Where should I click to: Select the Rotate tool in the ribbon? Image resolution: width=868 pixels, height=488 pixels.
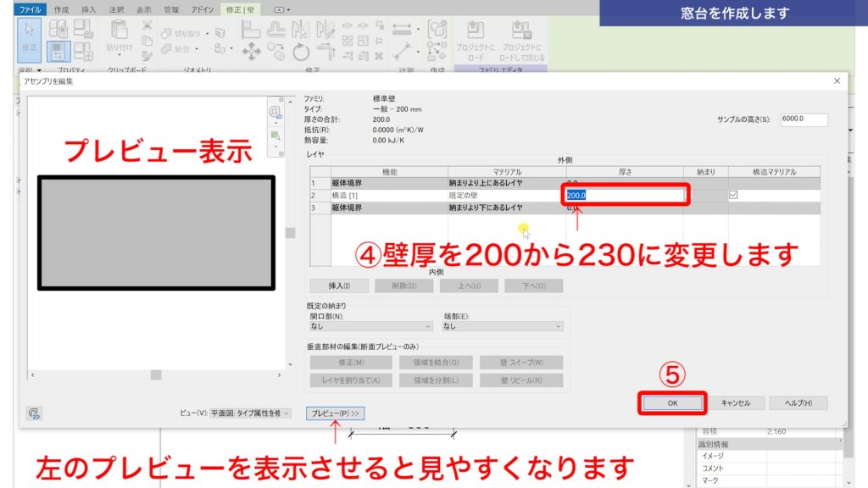[300, 51]
